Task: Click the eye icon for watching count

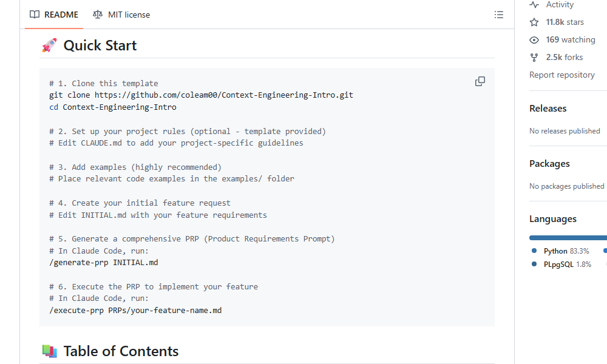Action: tap(534, 40)
